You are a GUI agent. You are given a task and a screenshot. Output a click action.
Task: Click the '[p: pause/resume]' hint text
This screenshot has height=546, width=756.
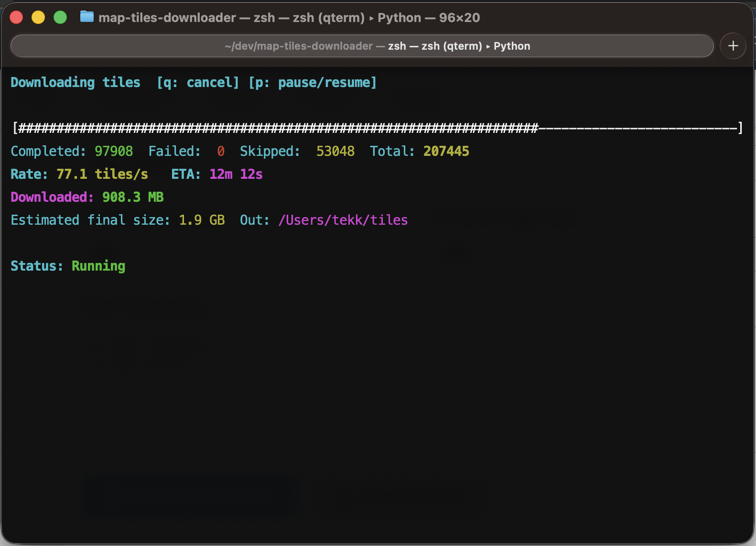coord(313,83)
